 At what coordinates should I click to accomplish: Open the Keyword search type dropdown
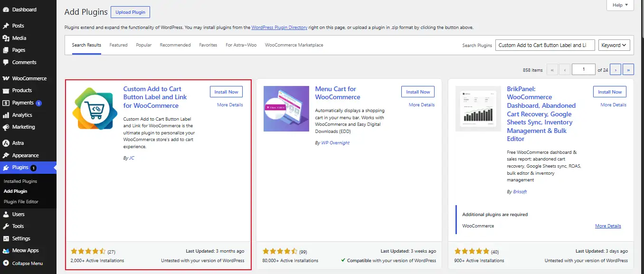point(614,45)
